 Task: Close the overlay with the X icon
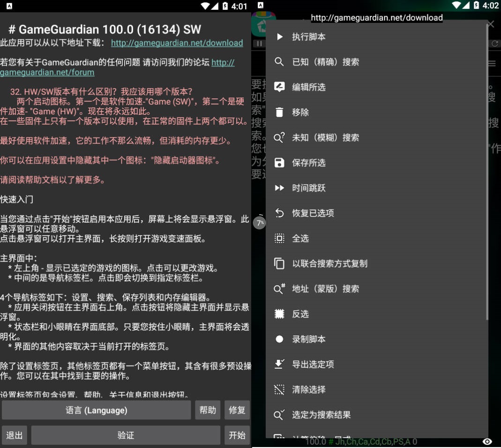tap(492, 24)
